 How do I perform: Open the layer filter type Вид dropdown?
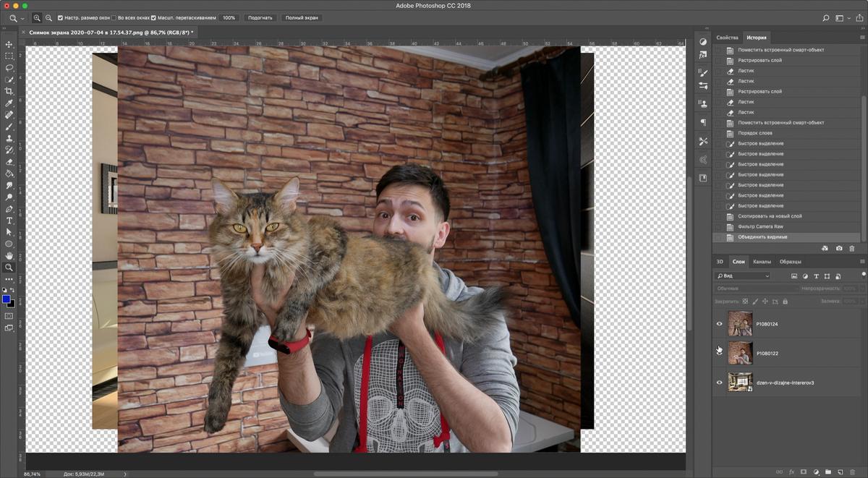tap(743, 276)
